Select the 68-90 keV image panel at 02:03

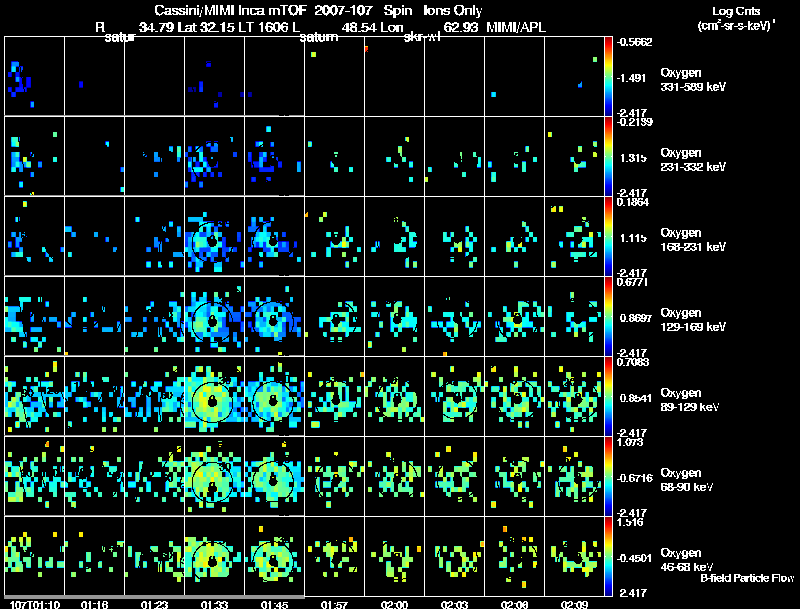[454, 476]
